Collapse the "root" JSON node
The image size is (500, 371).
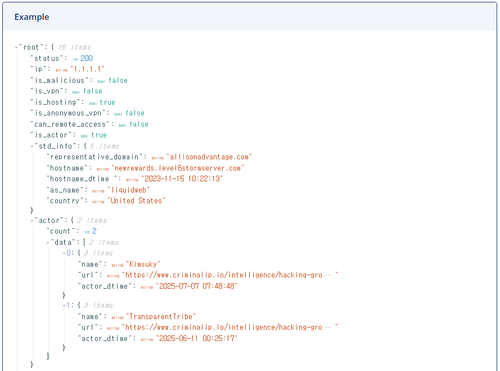16,47
